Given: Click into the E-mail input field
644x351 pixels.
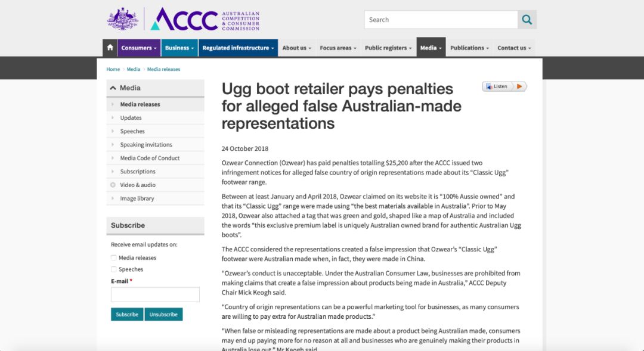Looking at the screenshot, I should tap(155, 294).
